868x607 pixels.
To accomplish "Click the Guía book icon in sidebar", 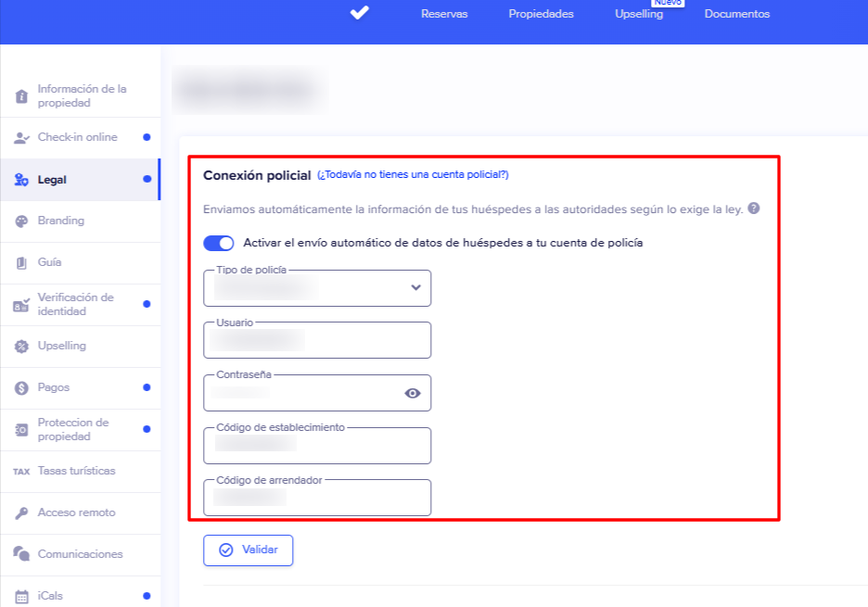I will click(x=21, y=263).
